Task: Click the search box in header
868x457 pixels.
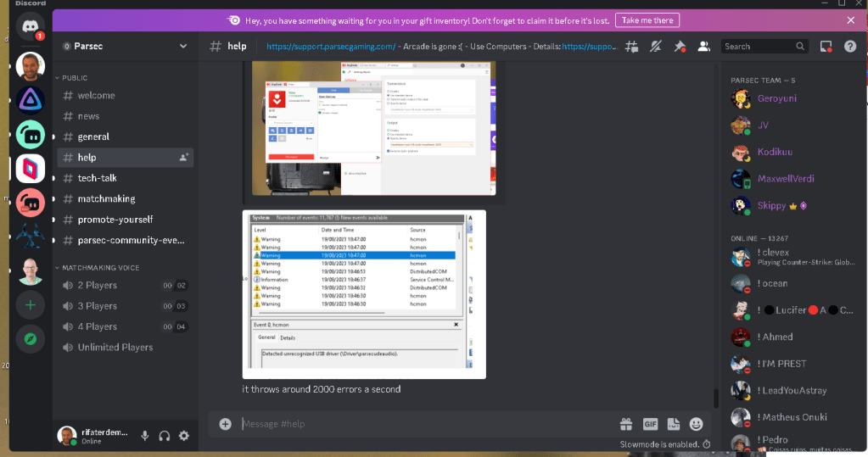Action: 764,47
